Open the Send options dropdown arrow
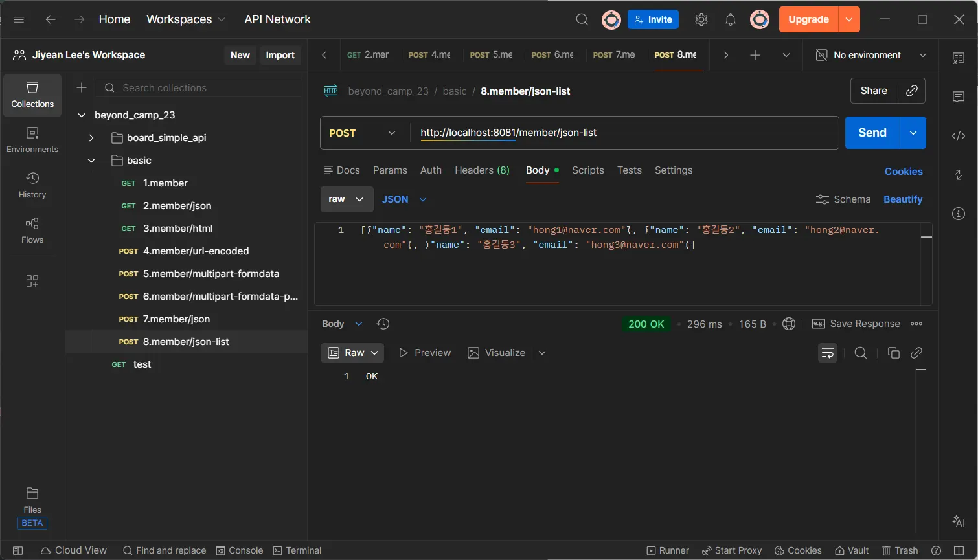Image resolution: width=978 pixels, height=560 pixels. click(x=913, y=133)
